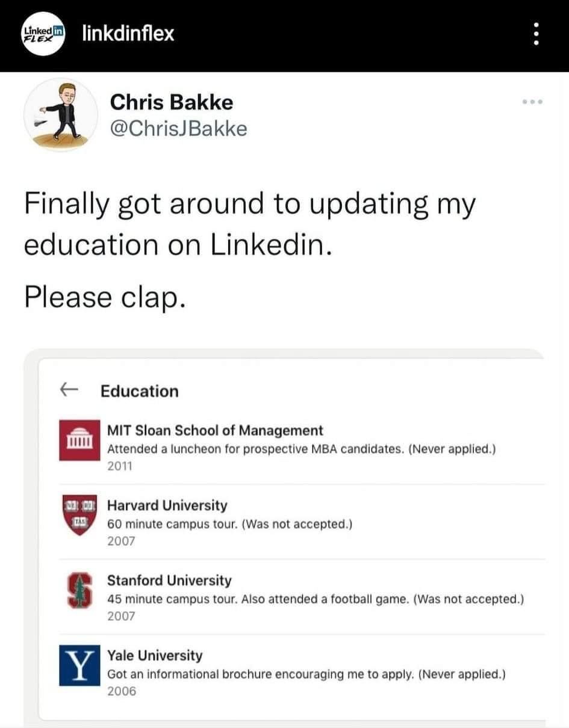Image resolution: width=569 pixels, height=728 pixels.
Task: Go back using Education arrow
Action: [x=70, y=390]
